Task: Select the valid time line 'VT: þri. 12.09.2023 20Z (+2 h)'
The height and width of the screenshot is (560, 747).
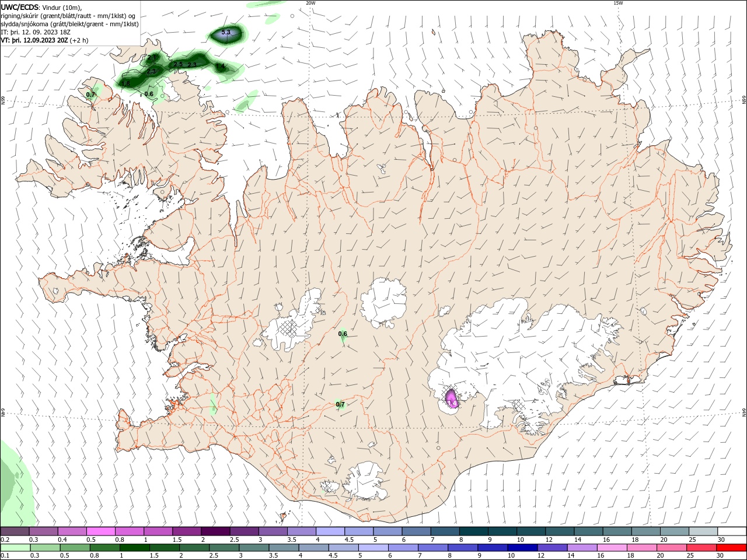Action: [45, 40]
